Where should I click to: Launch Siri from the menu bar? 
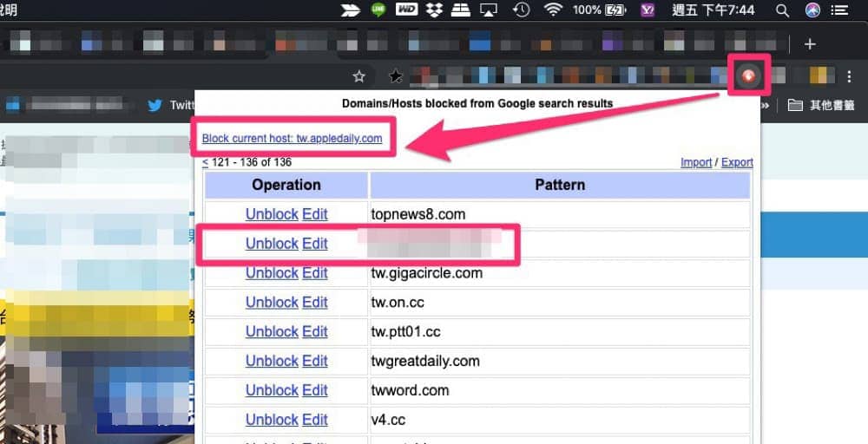click(812, 10)
